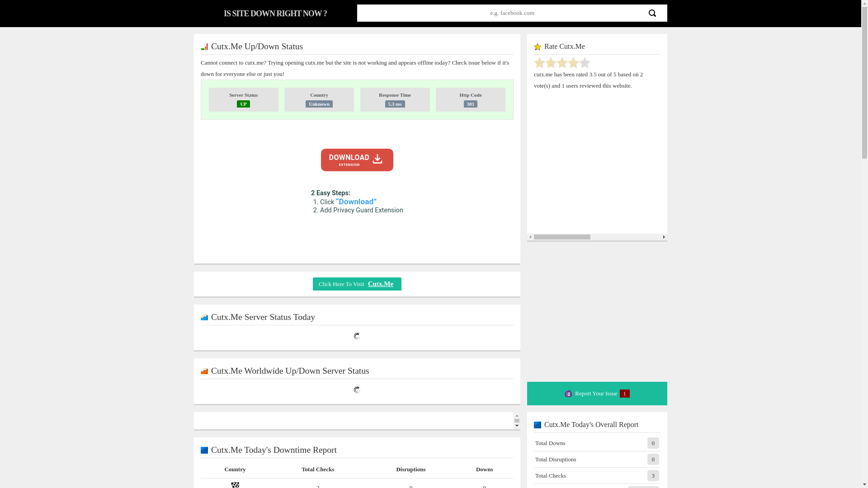868x488 pixels.
Task: Open the IS SITE DOWN RIGHT NOW home link
Action: (x=275, y=14)
